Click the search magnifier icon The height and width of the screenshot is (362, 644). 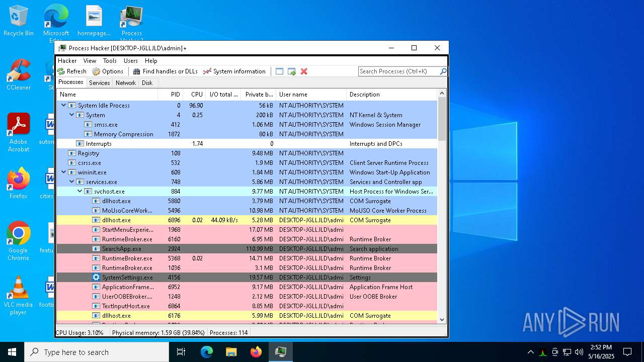point(443,71)
